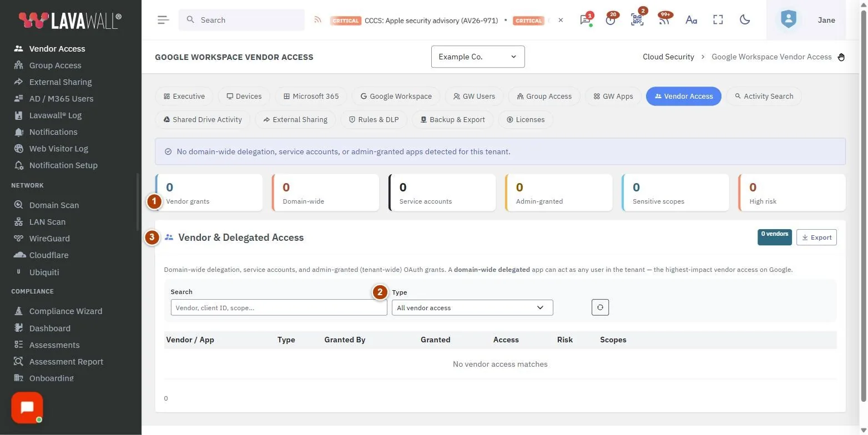Image resolution: width=868 pixels, height=435 pixels.
Task: Open Assessments in the sidebar
Action: 54,345
